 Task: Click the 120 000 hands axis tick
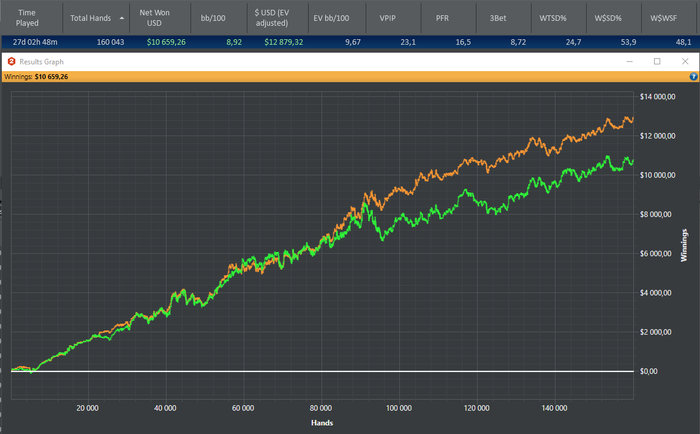click(x=476, y=408)
